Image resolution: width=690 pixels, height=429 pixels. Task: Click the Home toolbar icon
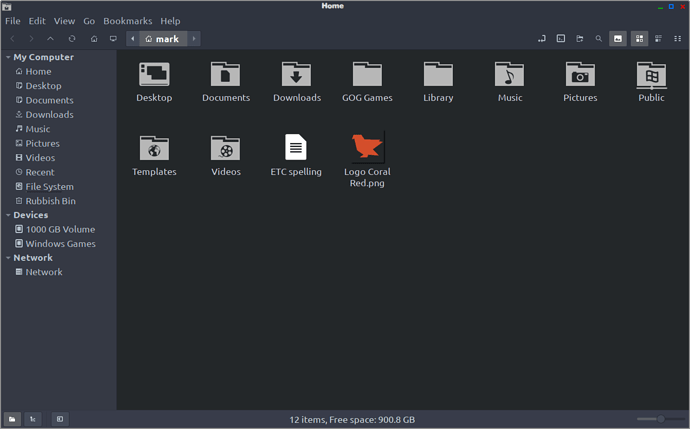94,39
